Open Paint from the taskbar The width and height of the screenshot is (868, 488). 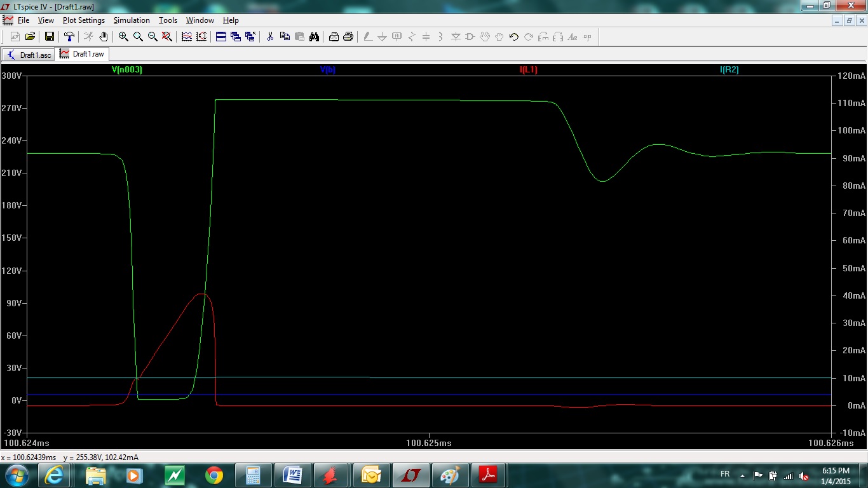pos(451,475)
